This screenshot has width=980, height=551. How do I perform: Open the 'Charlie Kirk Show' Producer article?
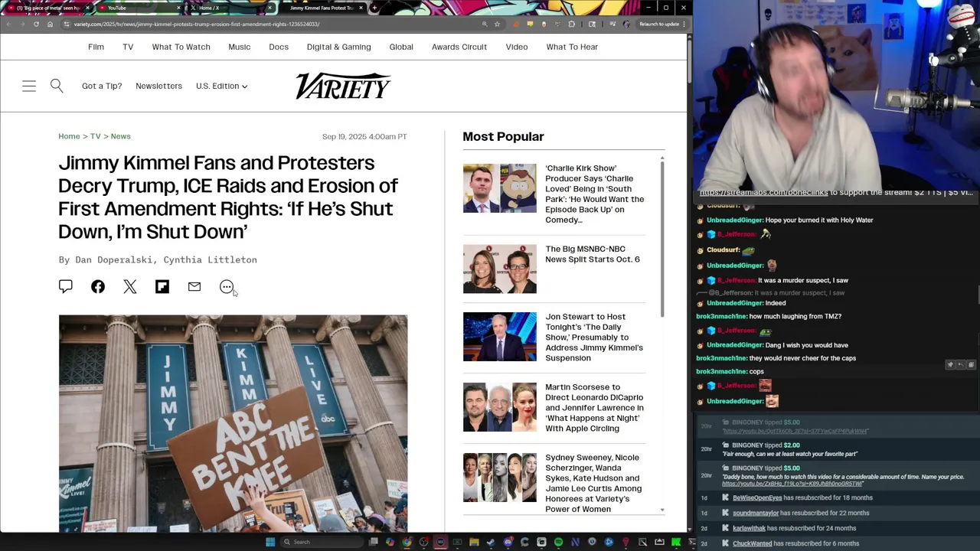pos(594,194)
